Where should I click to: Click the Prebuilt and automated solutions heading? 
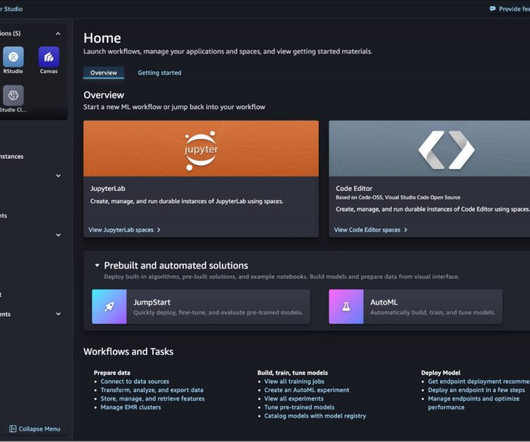pyautogui.click(x=176, y=266)
